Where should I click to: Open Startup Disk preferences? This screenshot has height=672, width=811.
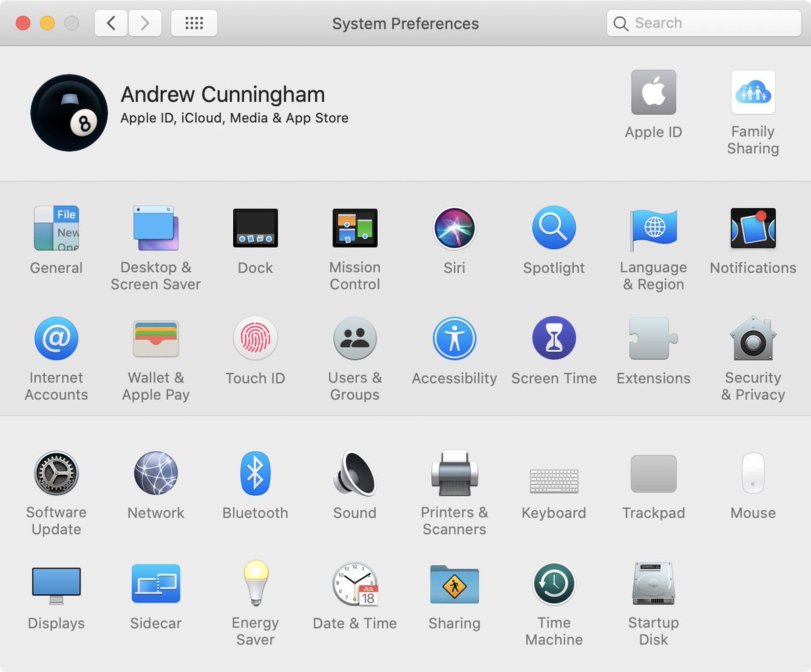[654, 584]
